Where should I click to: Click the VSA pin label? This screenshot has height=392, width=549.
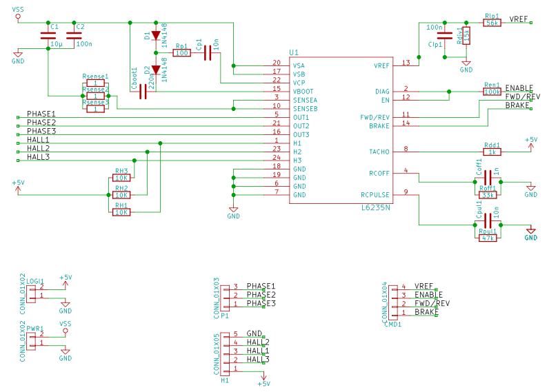[x=299, y=65]
